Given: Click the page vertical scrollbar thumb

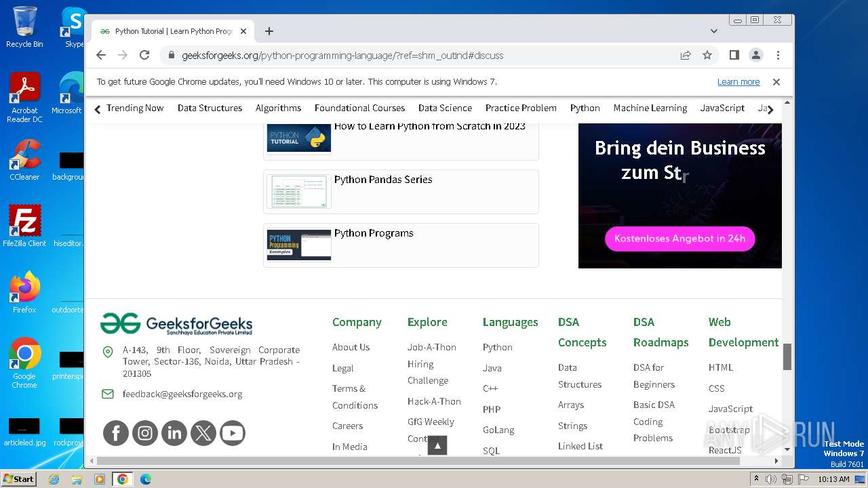Looking at the screenshot, I should click(x=787, y=357).
